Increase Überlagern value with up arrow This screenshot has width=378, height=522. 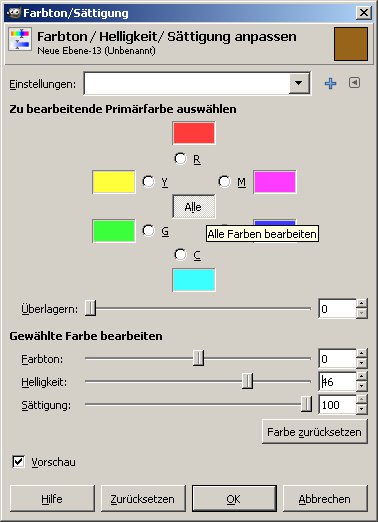[361, 304]
